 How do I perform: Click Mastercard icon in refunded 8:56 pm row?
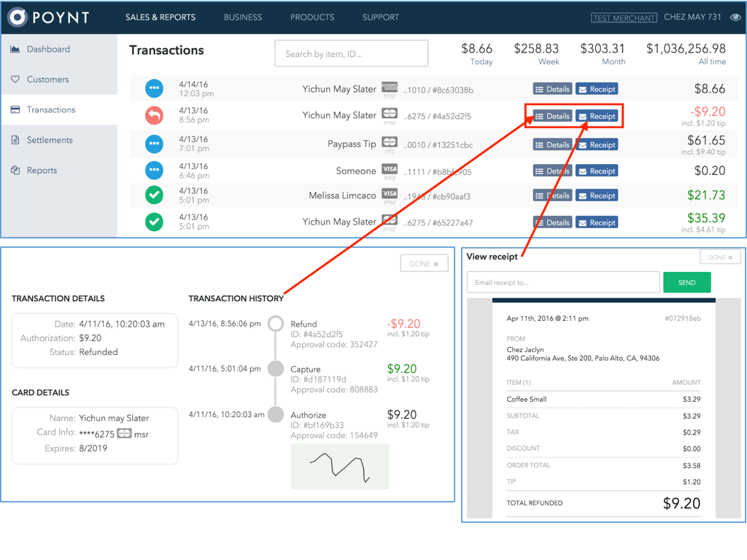click(x=390, y=113)
